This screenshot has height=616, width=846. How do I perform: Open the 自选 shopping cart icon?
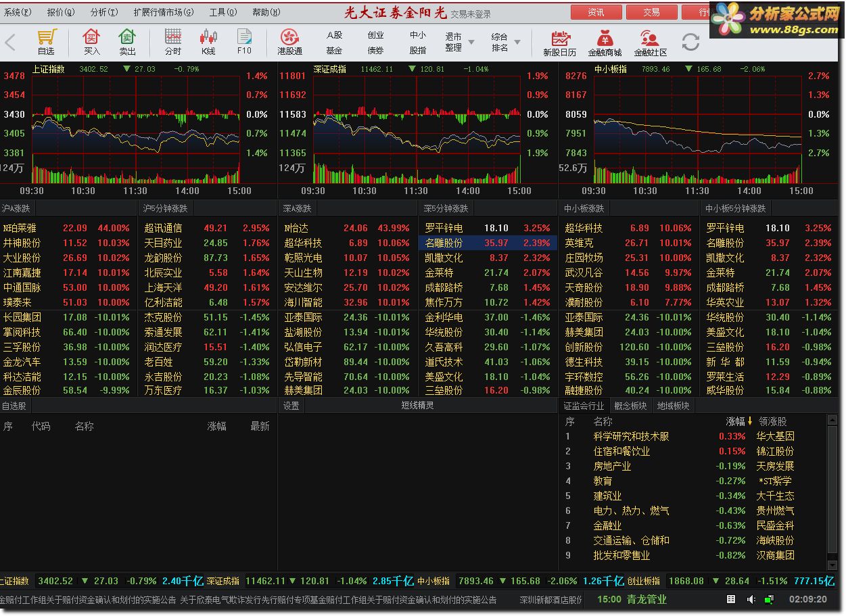click(46, 42)
